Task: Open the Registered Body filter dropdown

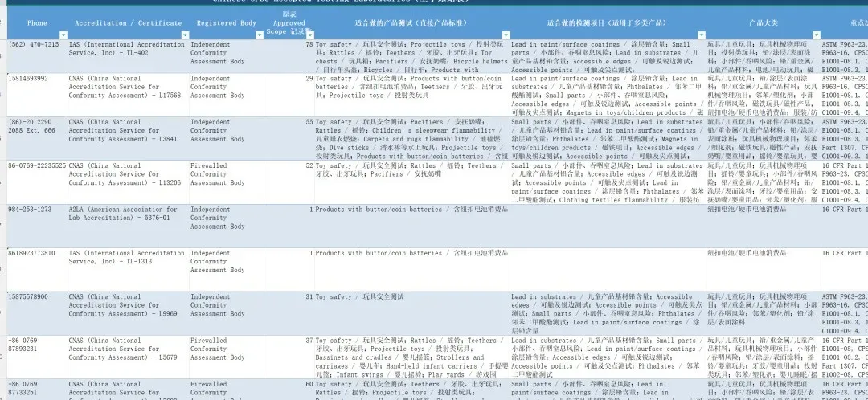Action: 260,35
